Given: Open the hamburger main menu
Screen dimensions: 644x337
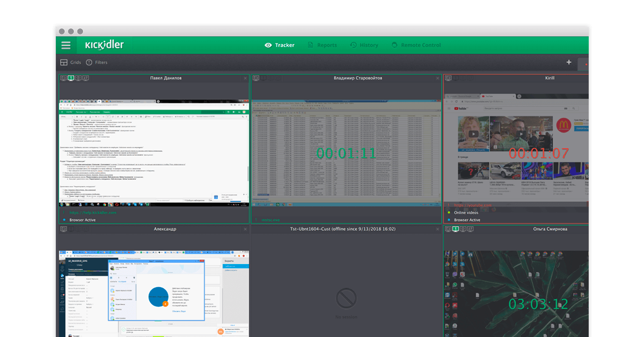Looking at the screenshot, I should point(66,45).
